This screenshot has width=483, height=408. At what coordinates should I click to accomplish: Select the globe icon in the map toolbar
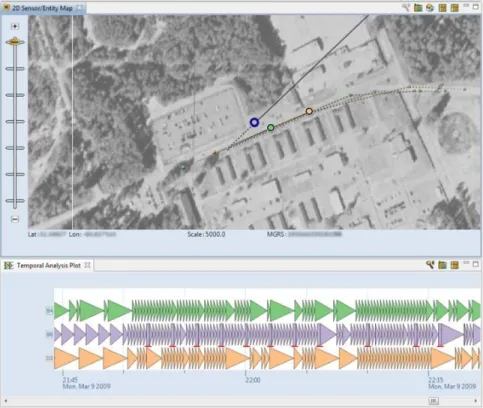430,7
